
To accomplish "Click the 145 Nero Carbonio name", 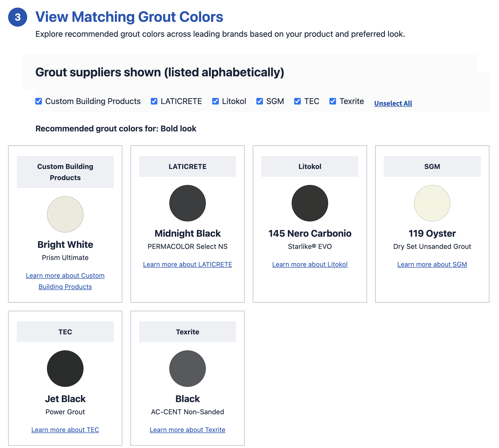I will 310,233.
